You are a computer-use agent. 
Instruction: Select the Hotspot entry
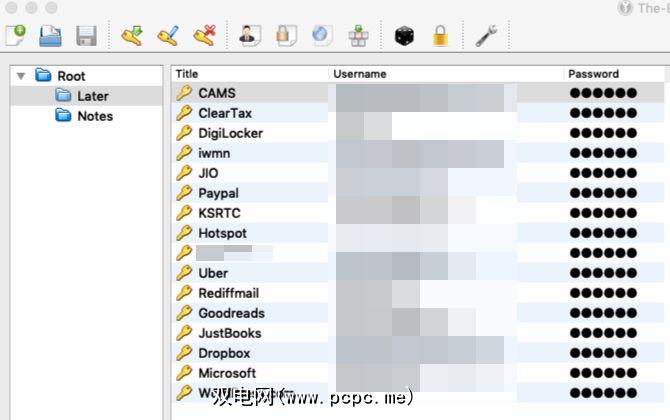(418, 233)
